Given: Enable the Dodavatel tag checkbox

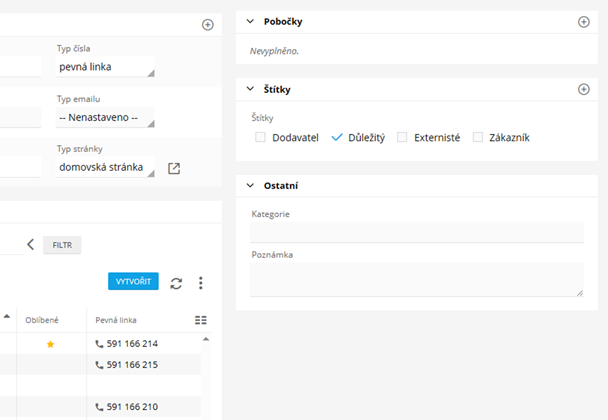Looking at the screenshot, I should pos(260,137).
